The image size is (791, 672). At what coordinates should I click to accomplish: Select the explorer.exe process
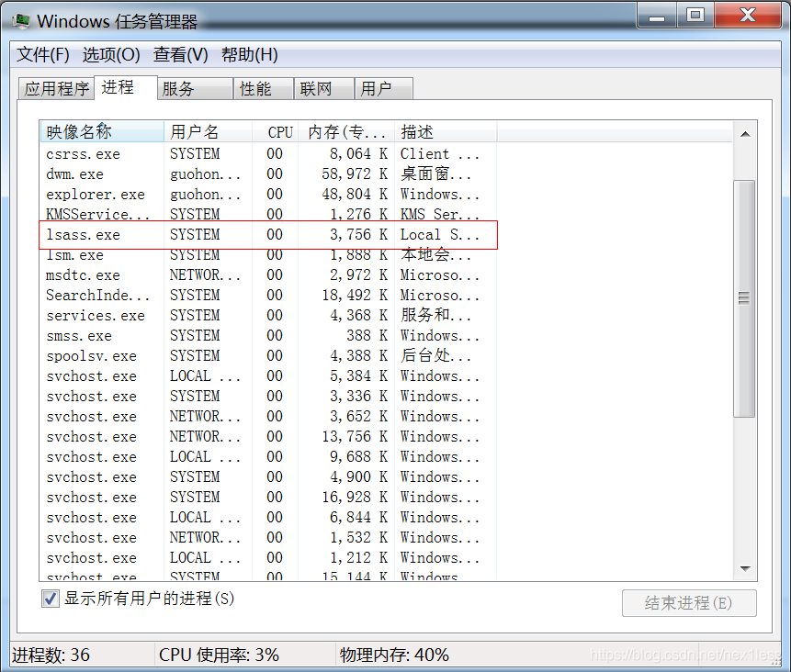click(x=268, y=194)
